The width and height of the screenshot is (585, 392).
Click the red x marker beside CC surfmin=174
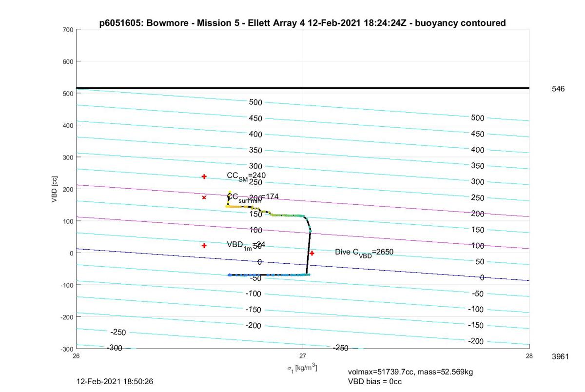pos(204,197)
